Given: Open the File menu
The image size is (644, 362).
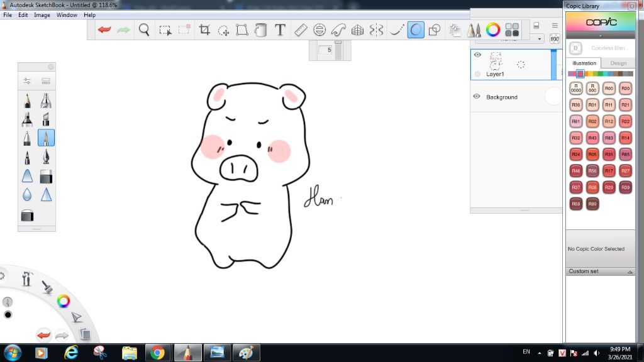Looking at the screenshot, I should (x=8, y=15).
